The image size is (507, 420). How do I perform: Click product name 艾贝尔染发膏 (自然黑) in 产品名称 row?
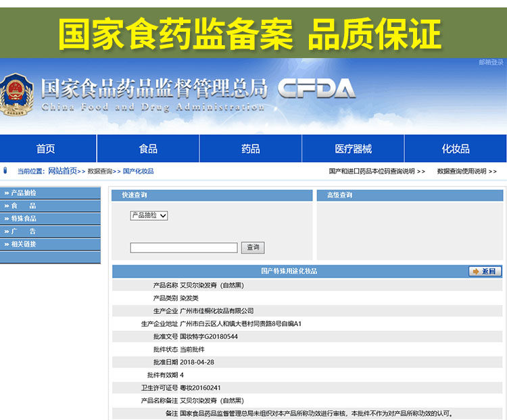[x=212, y=285]
